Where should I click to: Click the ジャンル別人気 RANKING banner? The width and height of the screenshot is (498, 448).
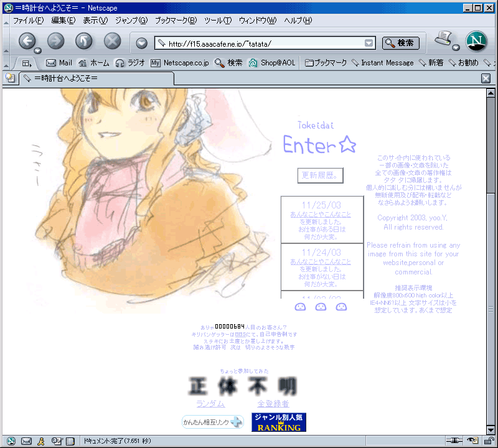279,422
